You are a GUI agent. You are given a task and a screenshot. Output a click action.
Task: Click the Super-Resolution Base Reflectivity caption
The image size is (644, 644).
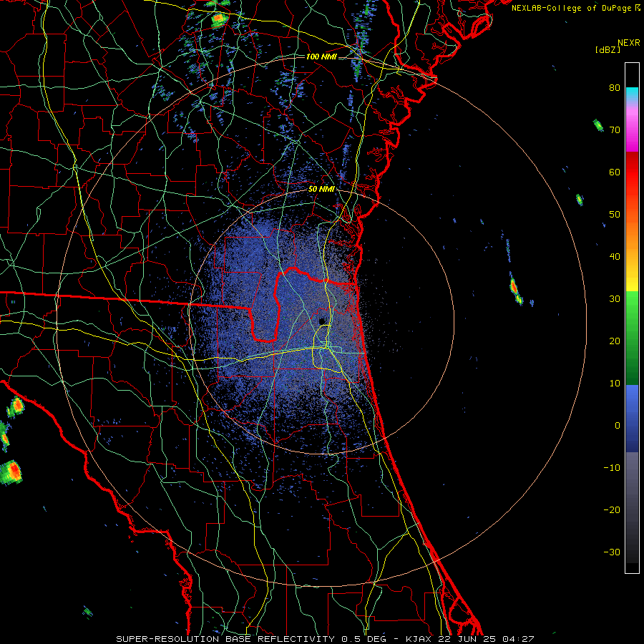325,639
